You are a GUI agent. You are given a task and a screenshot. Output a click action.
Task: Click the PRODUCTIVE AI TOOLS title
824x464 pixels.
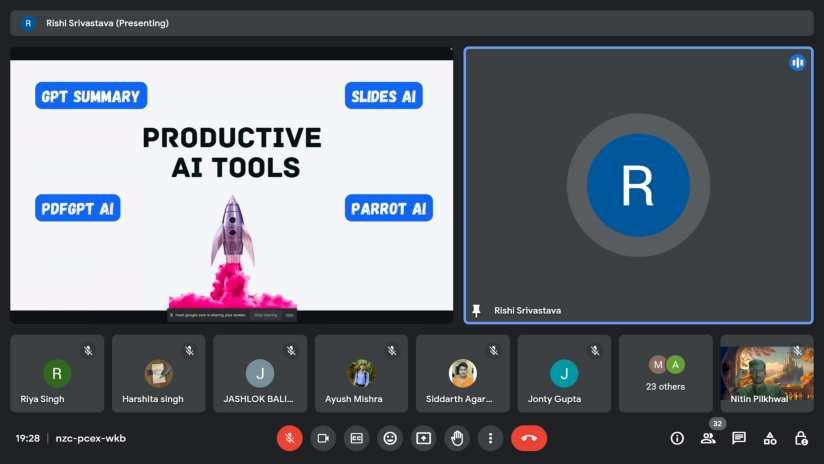coord(232,152)
